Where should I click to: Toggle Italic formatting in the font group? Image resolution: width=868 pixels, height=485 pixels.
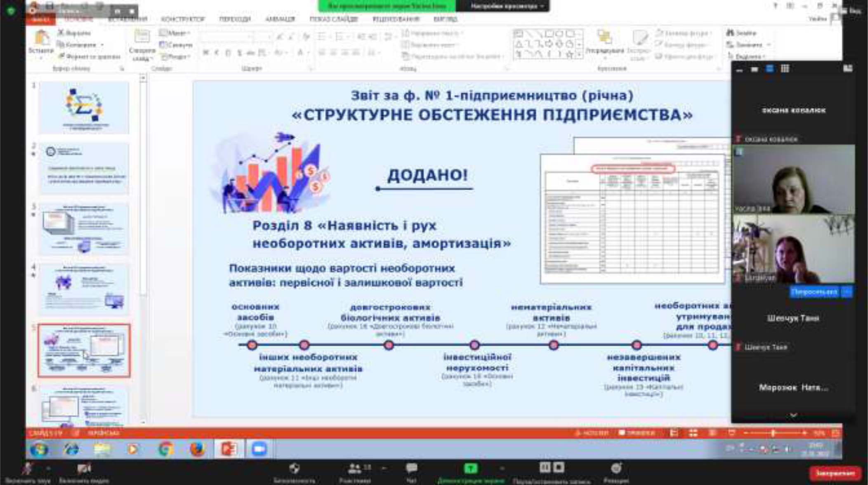tap(216, 52)
